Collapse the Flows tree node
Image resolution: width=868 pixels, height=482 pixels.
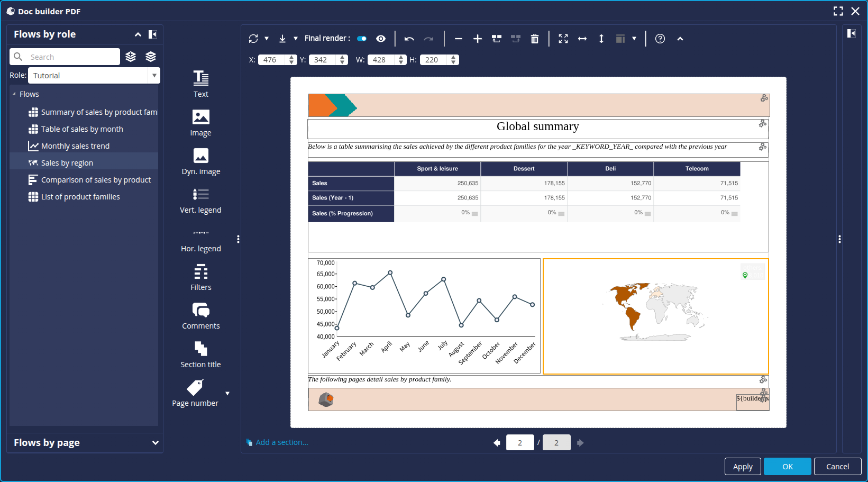(14, 94)
